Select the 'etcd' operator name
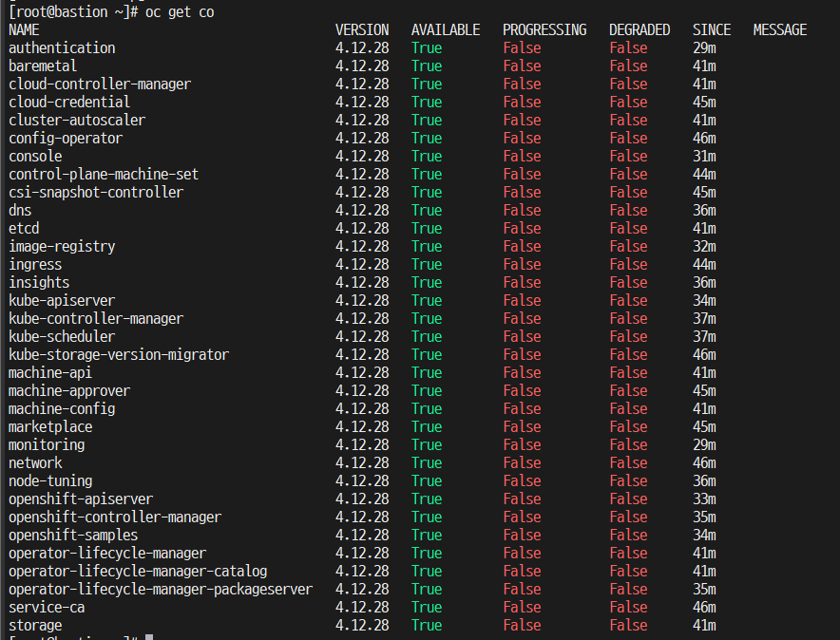Viewport: 840px width, 640px height. 24,228
